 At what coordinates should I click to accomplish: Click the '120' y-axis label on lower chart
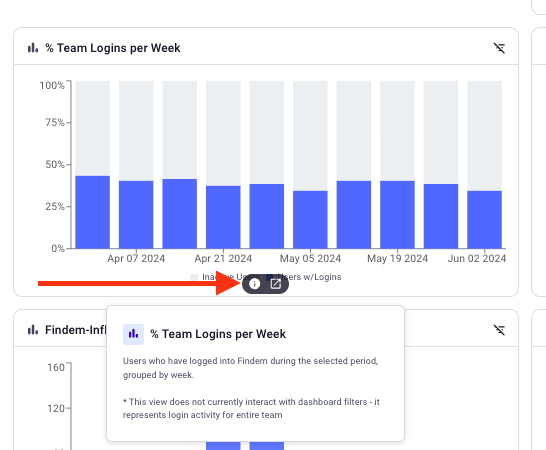coord(56,408)
